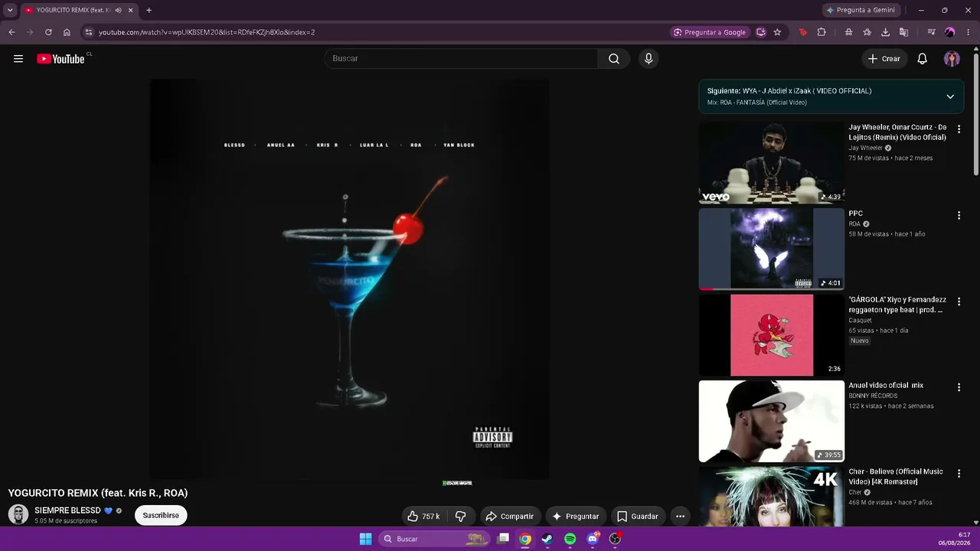Screen dimensions: 980x551
Task: Open the PPC video thumbnail
Action: [772, 249]
